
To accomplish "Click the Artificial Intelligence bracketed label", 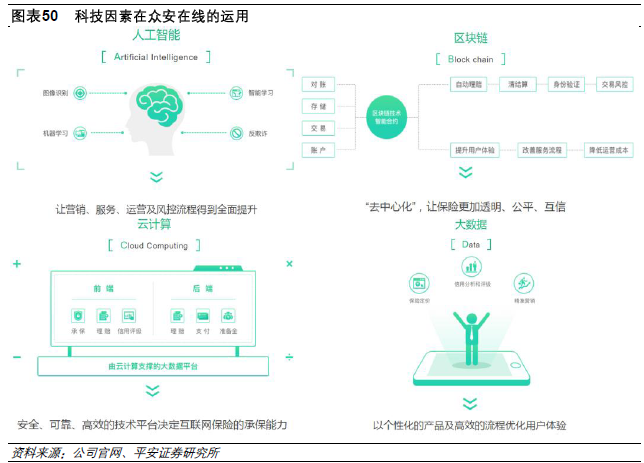I will (x=156, y=57).
